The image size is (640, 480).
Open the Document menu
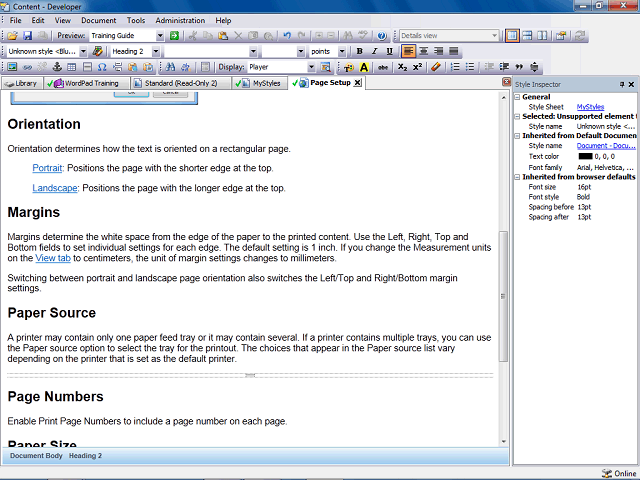point(98,20)
